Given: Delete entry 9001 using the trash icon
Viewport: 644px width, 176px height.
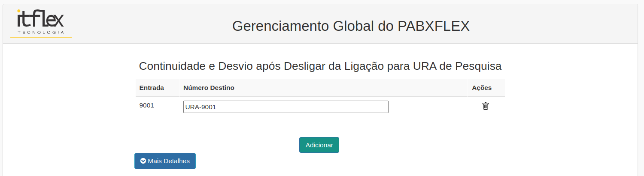Looking at the screenshot, I should point(486,106).
